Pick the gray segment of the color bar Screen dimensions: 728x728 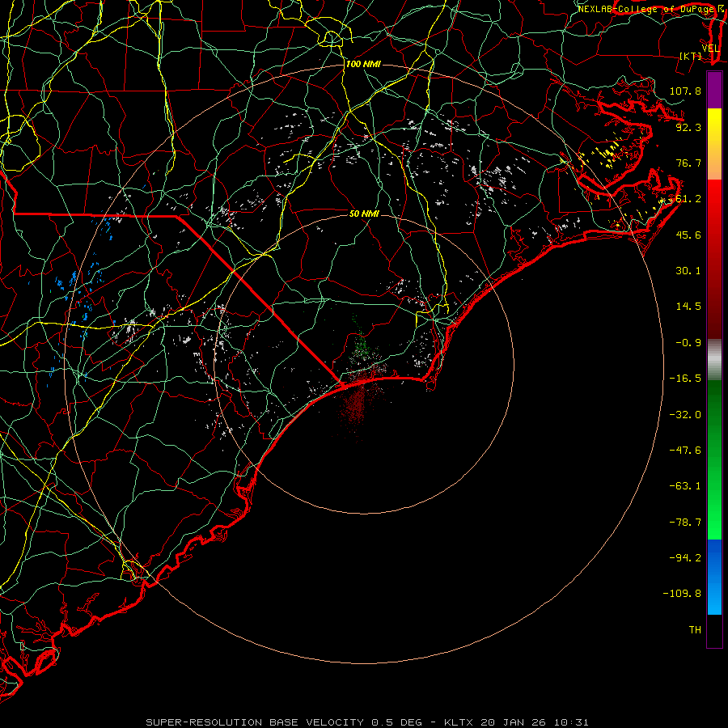pyautogui.click(x=714, y=359)
